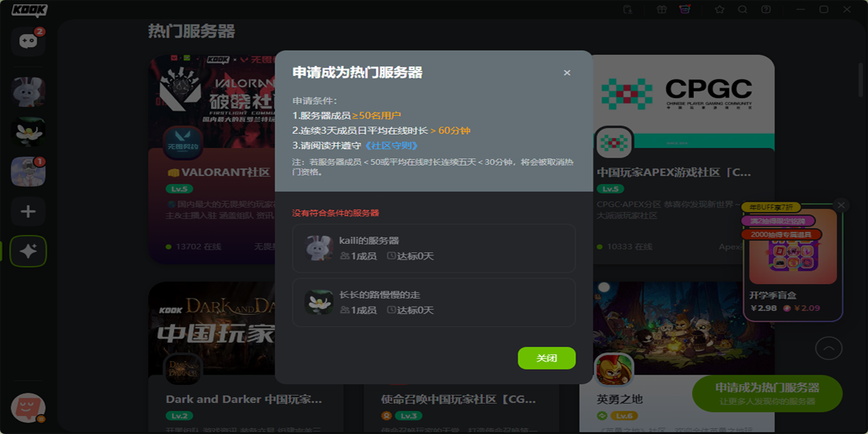Dismiss the 开学季盲盒 promo card
This screenshot has width=868, height=434.
click(841, 205)
